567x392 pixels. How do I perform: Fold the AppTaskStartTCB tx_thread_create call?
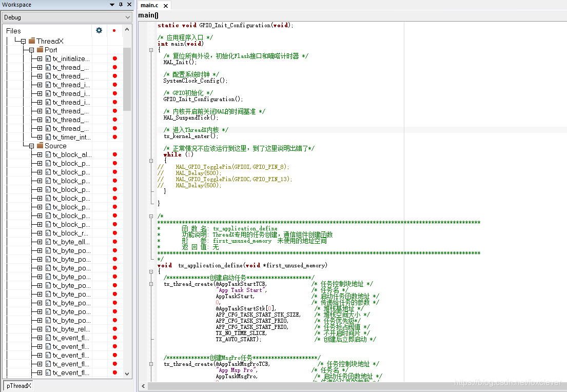151,284
